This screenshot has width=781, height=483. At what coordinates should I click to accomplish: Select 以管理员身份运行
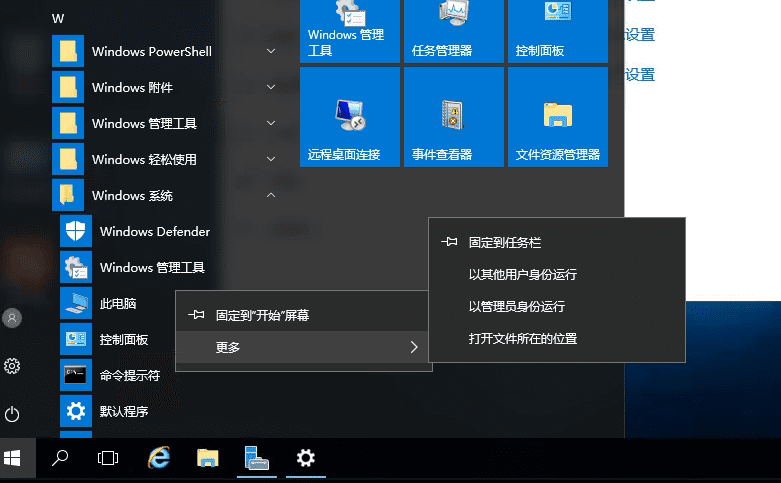[x=557, y=306]
